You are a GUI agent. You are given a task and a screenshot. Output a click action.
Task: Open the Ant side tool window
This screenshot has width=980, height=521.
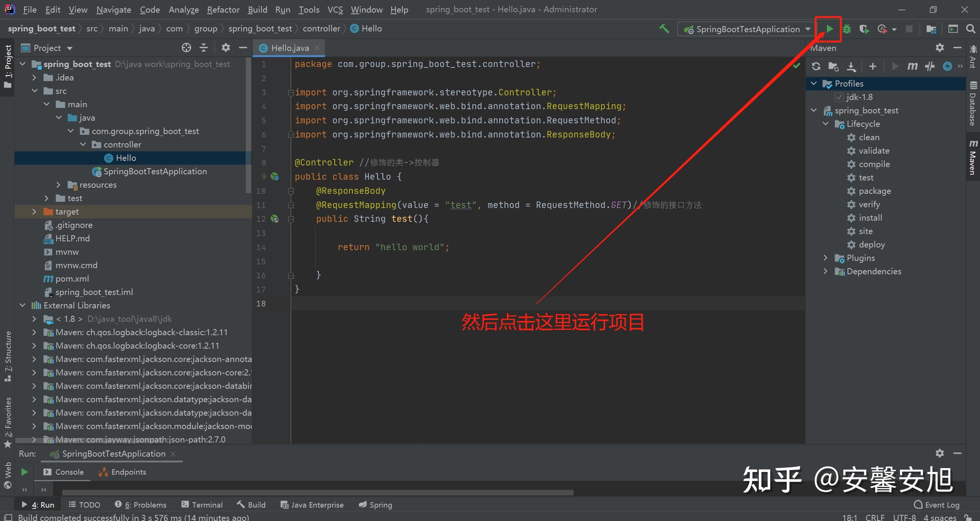point(973,57)
